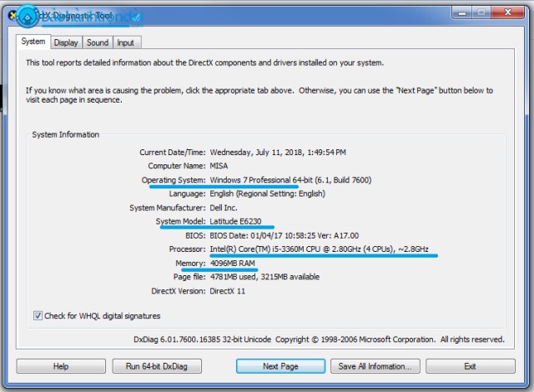Click the DxDiag 6.01.7600.16385 version line
534x392 pixels.
click(319, 339)
